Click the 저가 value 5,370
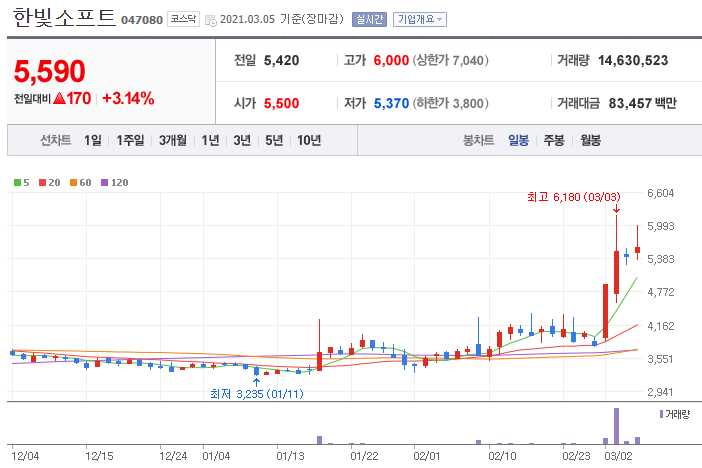The image size is (702, 468). pos(391,103)
